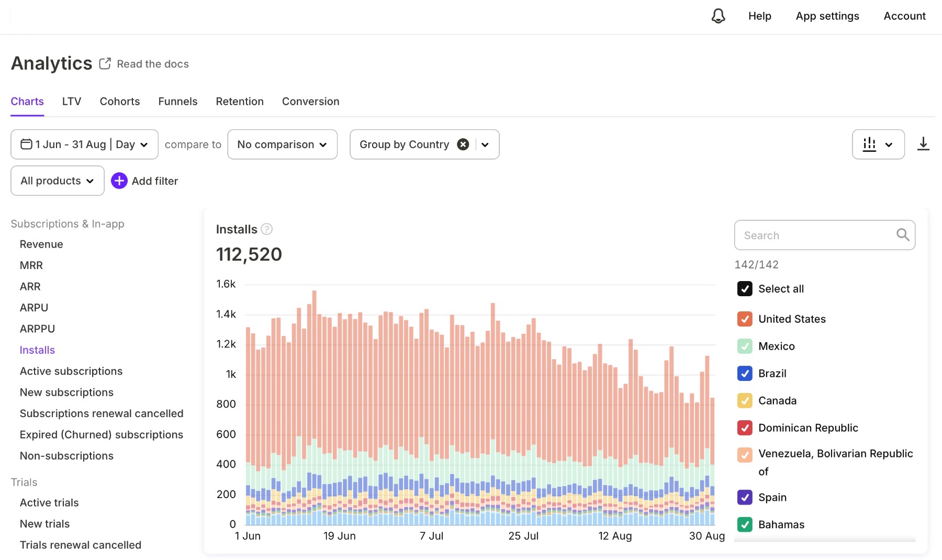Expand the Group by Country dropdown arrow
Viewport: 942px width, 560px height.
point(485,144)
